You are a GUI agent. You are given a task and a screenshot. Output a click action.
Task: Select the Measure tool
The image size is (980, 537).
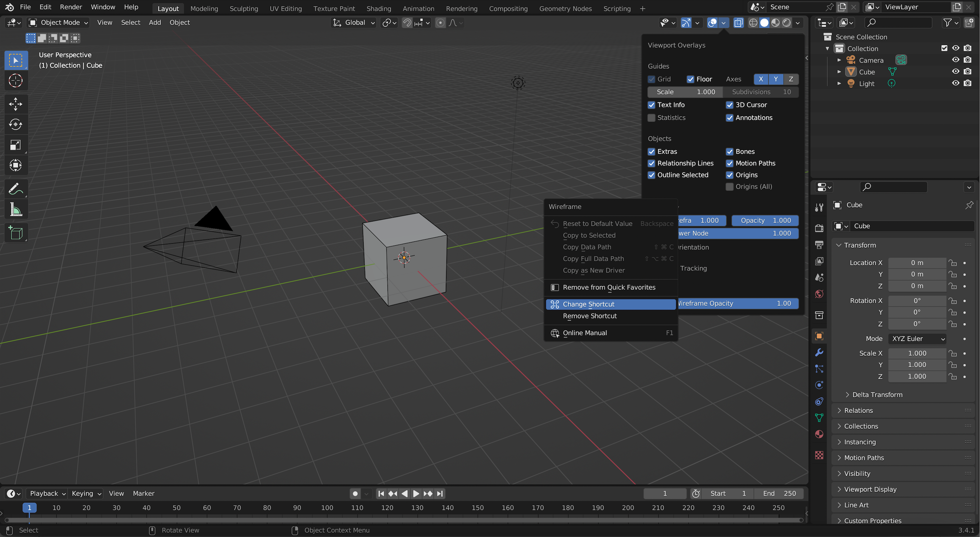coord(16,209)
